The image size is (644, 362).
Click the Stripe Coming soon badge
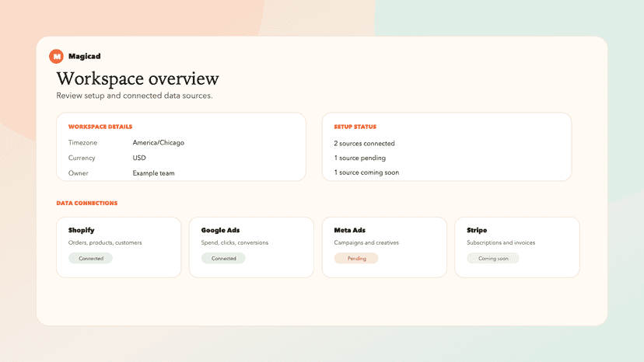(493, 258)
